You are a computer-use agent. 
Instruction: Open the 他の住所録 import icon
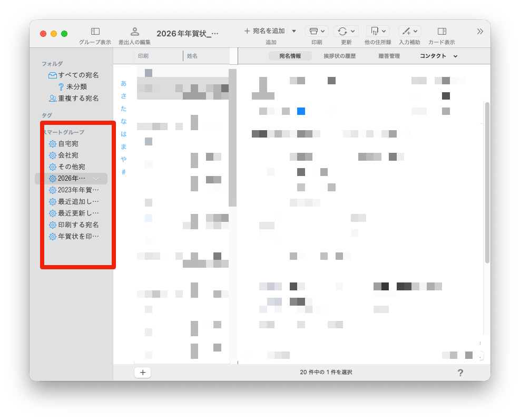click(375, 31)
